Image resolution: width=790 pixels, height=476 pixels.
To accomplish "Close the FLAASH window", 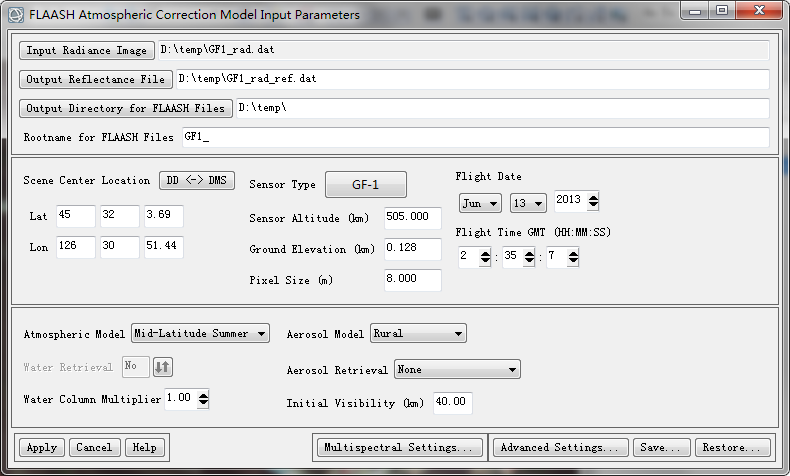I will 759,11.
